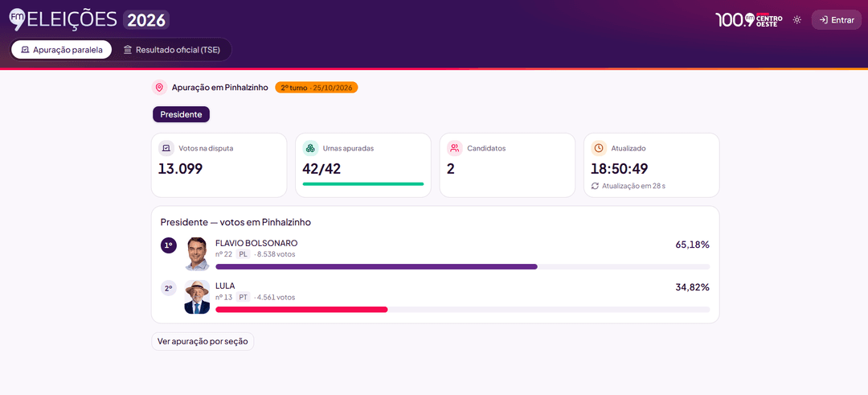Click the Atualizado clock icon

click(599, 149)
